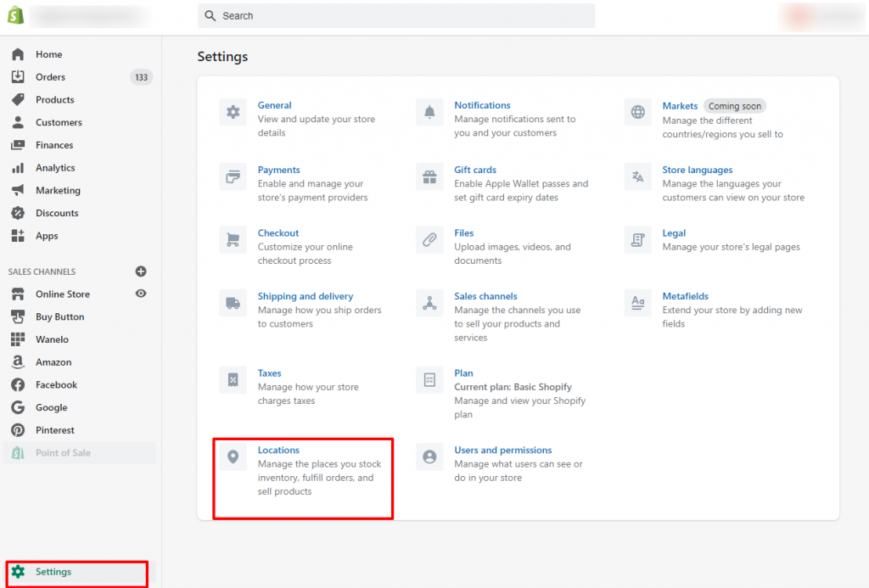Open the Analytics bar-chart icon
This screenshot has height=588, width=869.
tap(19, 167)
